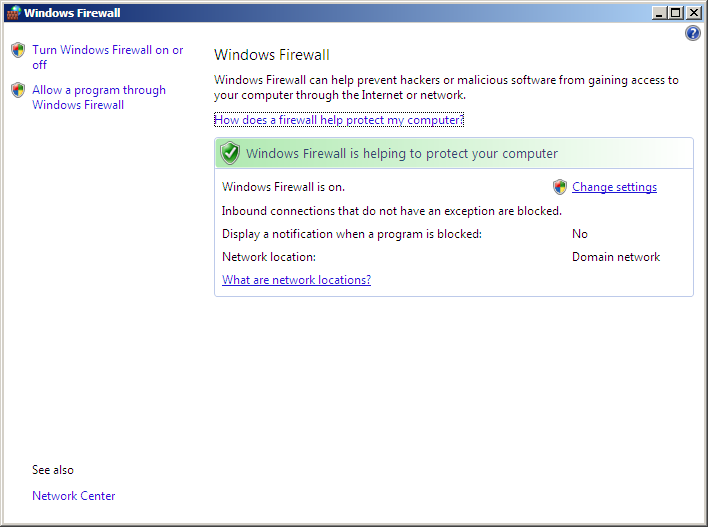Click the 'No' notification value

[x=580, y=233]
